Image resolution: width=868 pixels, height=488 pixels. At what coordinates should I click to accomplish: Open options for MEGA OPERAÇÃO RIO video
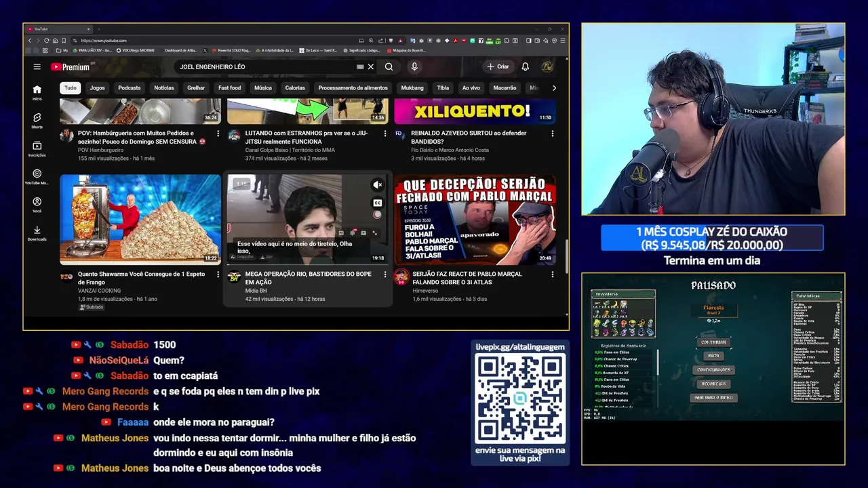click(x=385, y=274)
